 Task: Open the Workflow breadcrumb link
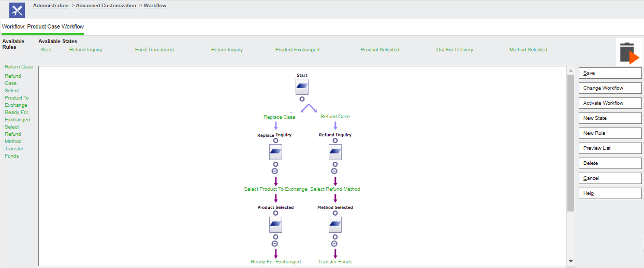(155, 6)
